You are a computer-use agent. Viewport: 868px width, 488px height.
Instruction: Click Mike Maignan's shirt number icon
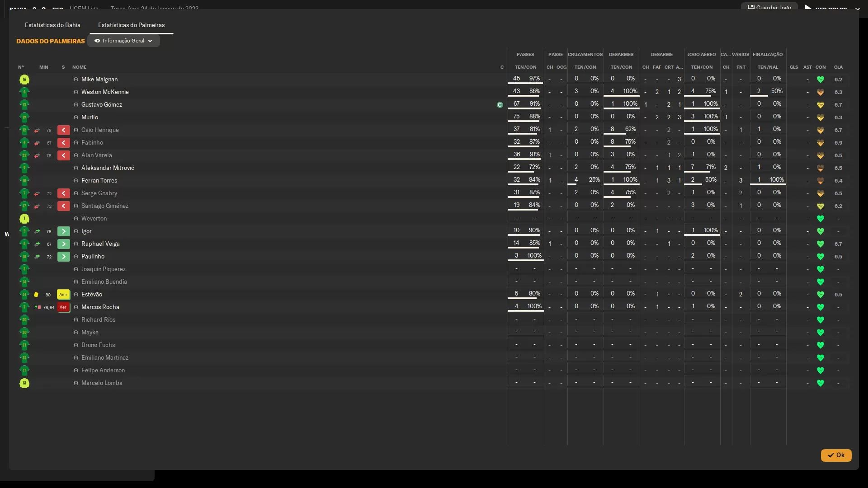click(x=24, y=80)
